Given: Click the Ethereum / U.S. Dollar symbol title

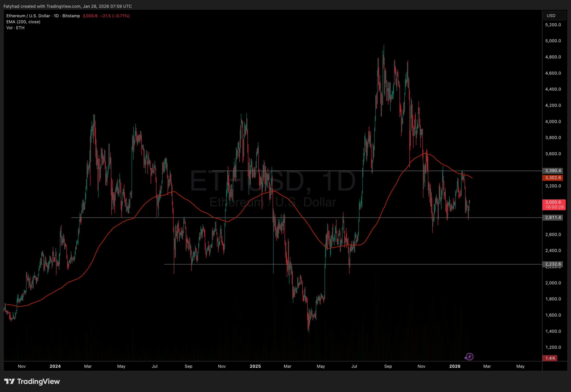Looking at the screenshot, I should pyautogui.click(x=28, y=16).
